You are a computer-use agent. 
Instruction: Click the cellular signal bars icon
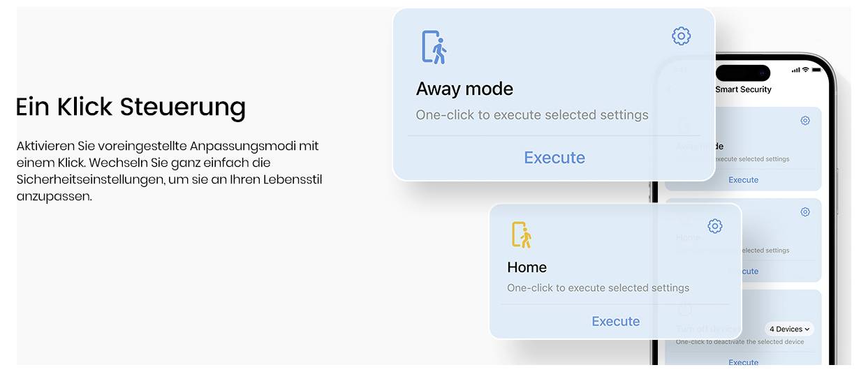point(795,70)
